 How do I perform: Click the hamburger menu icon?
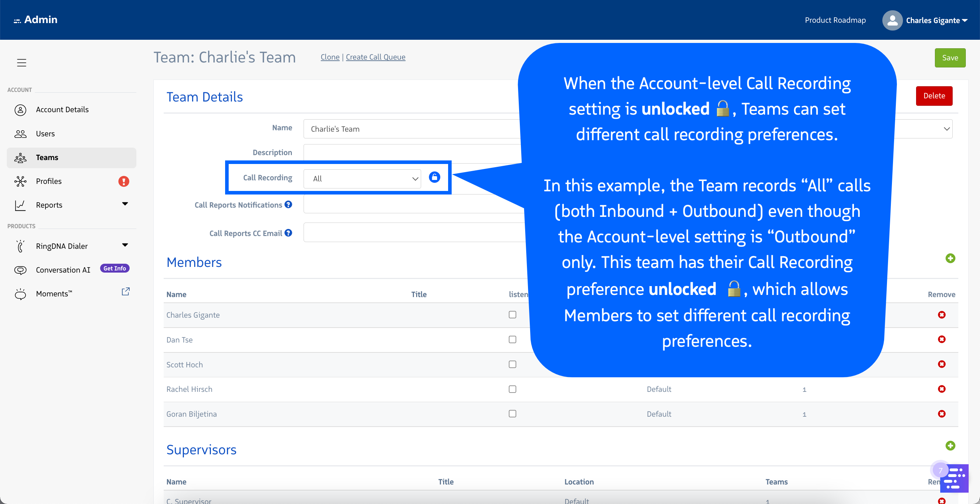pyautogui.click(x=21, y=62)
